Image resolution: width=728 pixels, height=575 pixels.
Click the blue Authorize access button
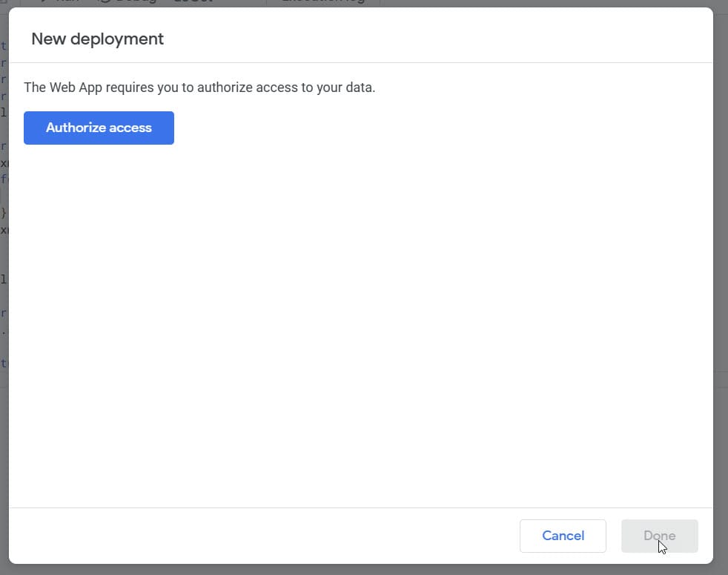(99, 128)
